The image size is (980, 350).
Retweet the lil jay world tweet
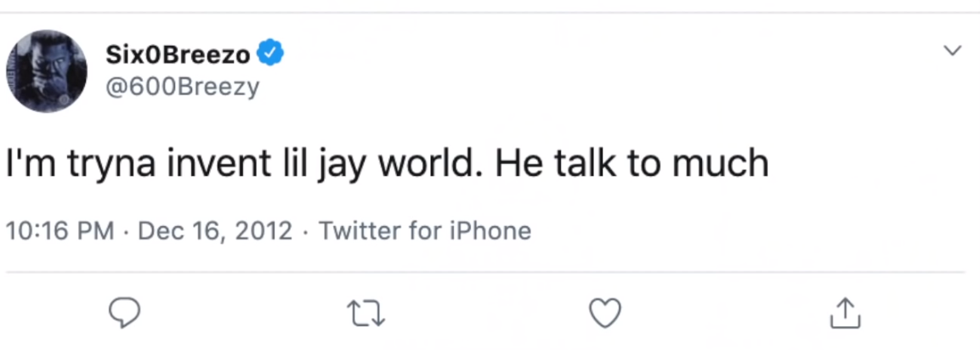click(368, 313)
